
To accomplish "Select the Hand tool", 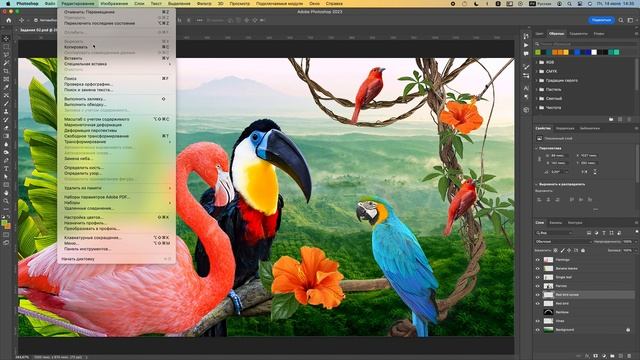I will coord(6,193).
